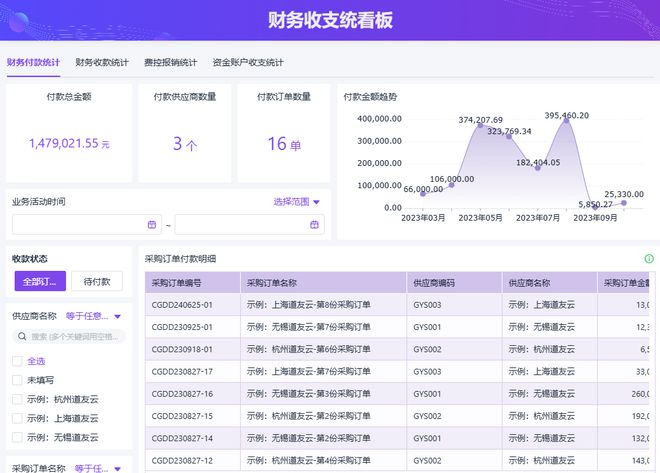Image resolution: width=660 pixels, height=473 pixels.
Task: Tick the 未填写 checkbox
Action: click(x=17, y=380)
